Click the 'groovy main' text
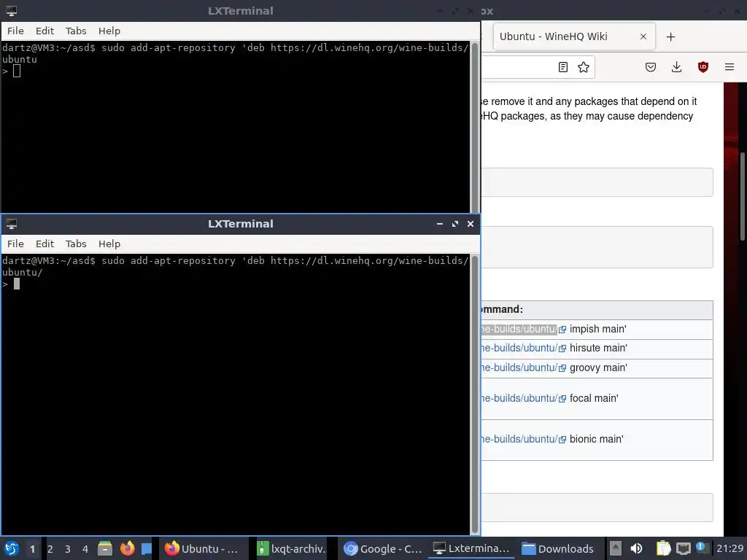The width and height of the screenshot is (747, 560). click(598, 367)
